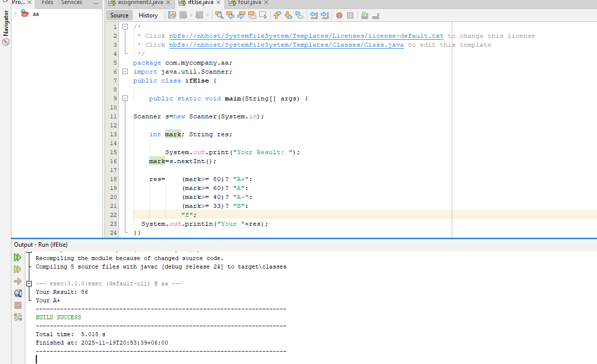Screen dimensions: 597x364
Task: Open the dropdown next to the Back navigation icon
Action: coord(191,15)
